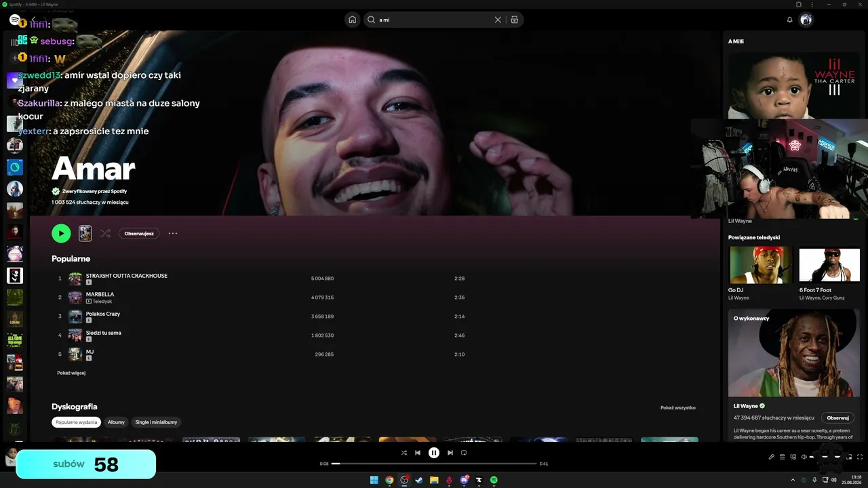This screenshot has height=488, width=868.
Task: Pause the currently playing song
Action: pyautogui.click(x=434, y=453)
